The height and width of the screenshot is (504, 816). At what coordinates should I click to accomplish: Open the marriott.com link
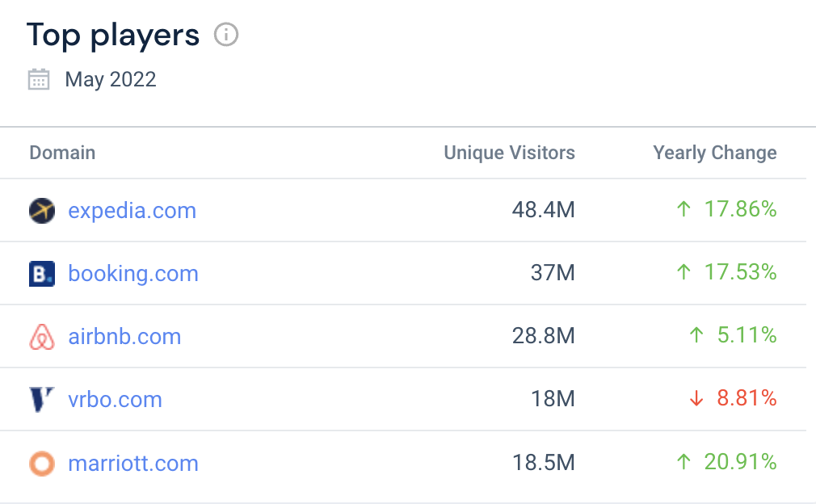[x=133, y=463]
